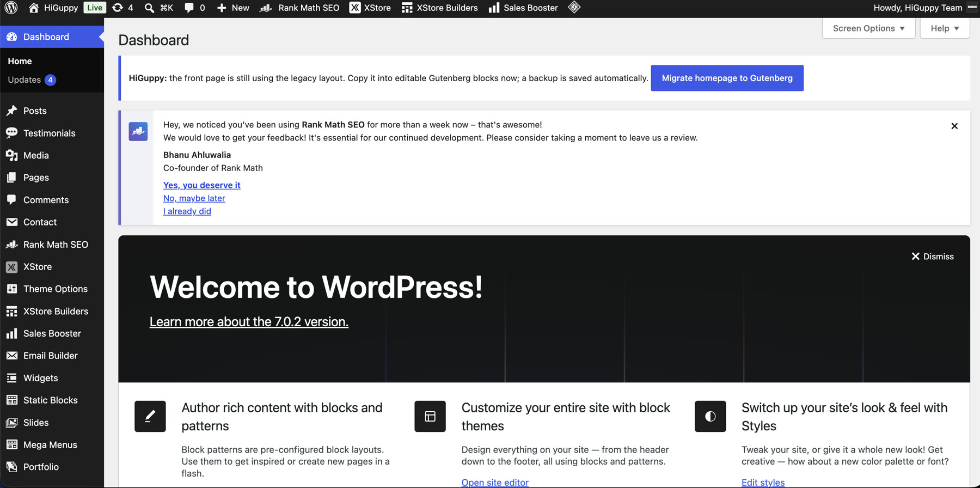Click XStore Builders sidebar icon

pyautogui.click(x=11, y=311)
